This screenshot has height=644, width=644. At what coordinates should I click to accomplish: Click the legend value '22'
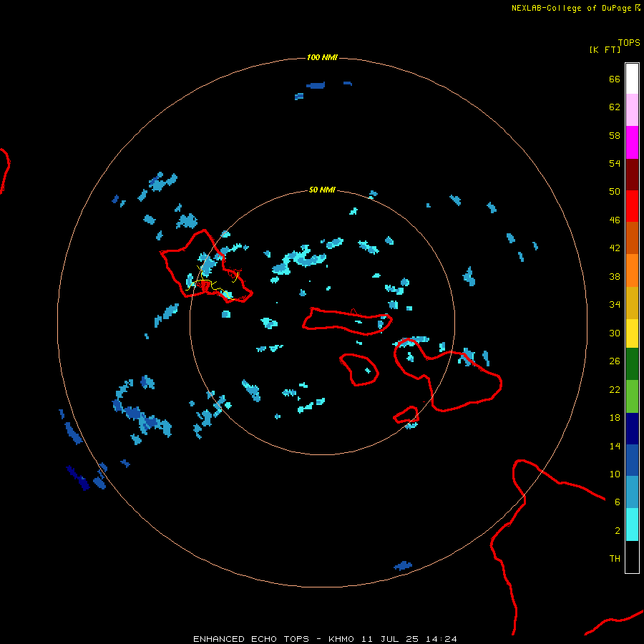[x=615, y=389]
